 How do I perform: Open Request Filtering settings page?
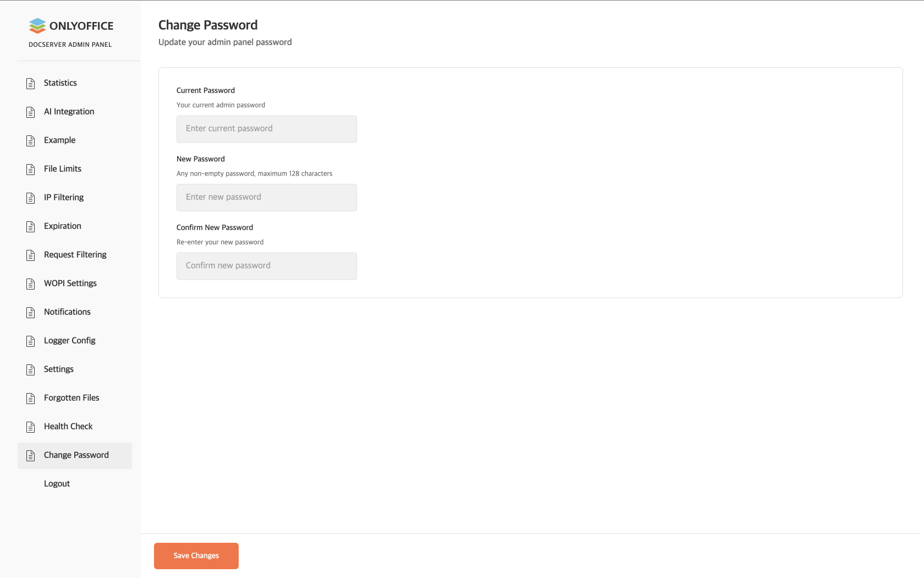(75, 255)
